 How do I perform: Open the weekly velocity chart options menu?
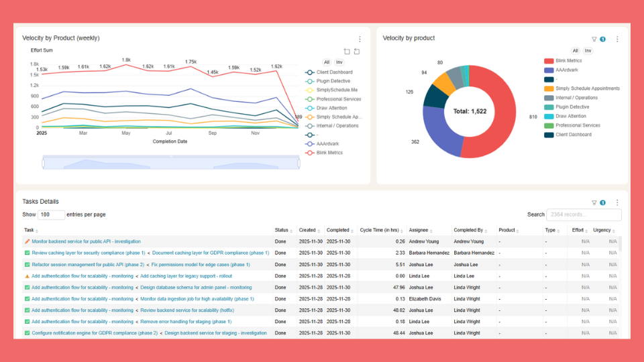360,39
